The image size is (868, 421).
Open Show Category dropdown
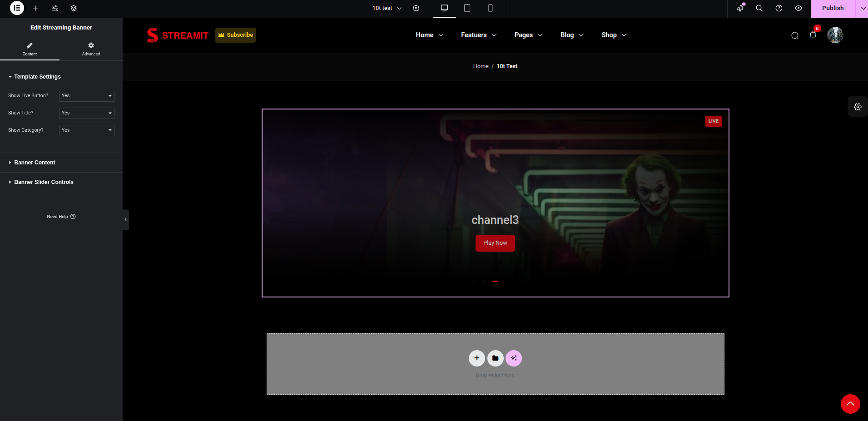pyautogui.click(x=86, y=130)
